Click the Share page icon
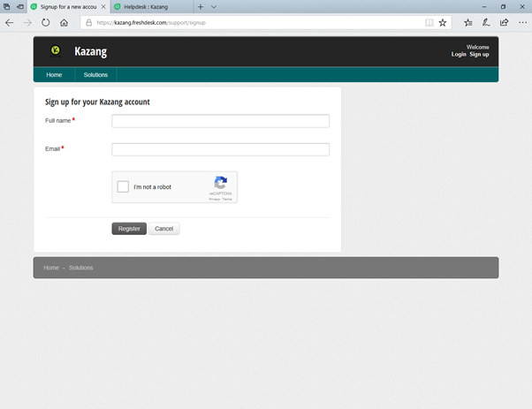 (x=505, y=23)
